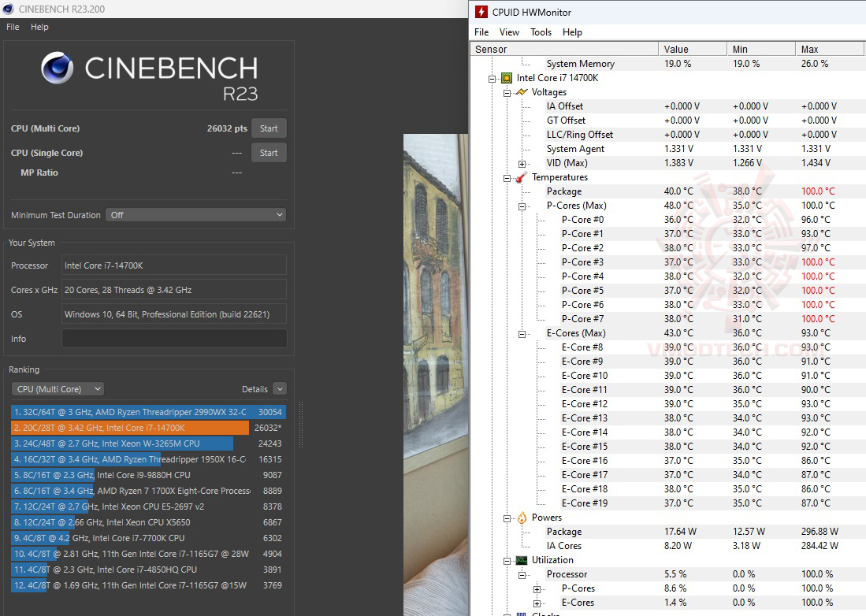Viewport: 866px width, 616px height.
Task: Click the Cinebench logo in title bar
Action: pos(9,9)
